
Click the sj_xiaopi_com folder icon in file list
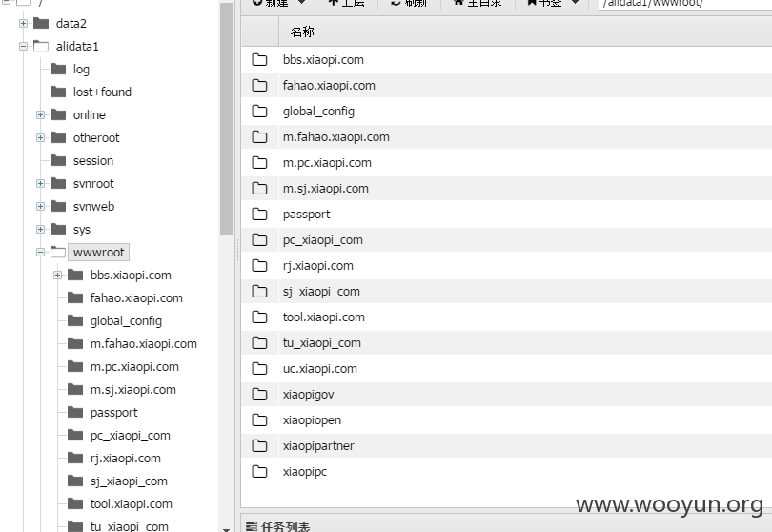259,291
